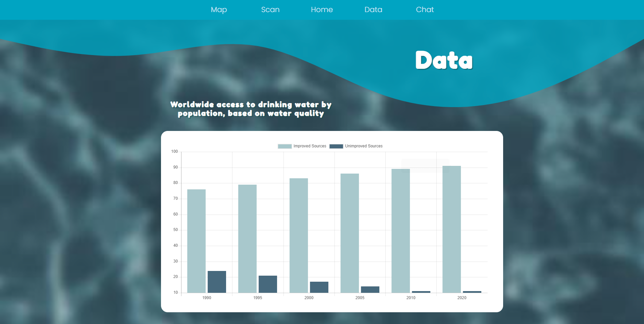Click the 1995 Unimproved Sources bar
Image resolution: width=644 pixels, height=324 pixels.
pos(268,284)
